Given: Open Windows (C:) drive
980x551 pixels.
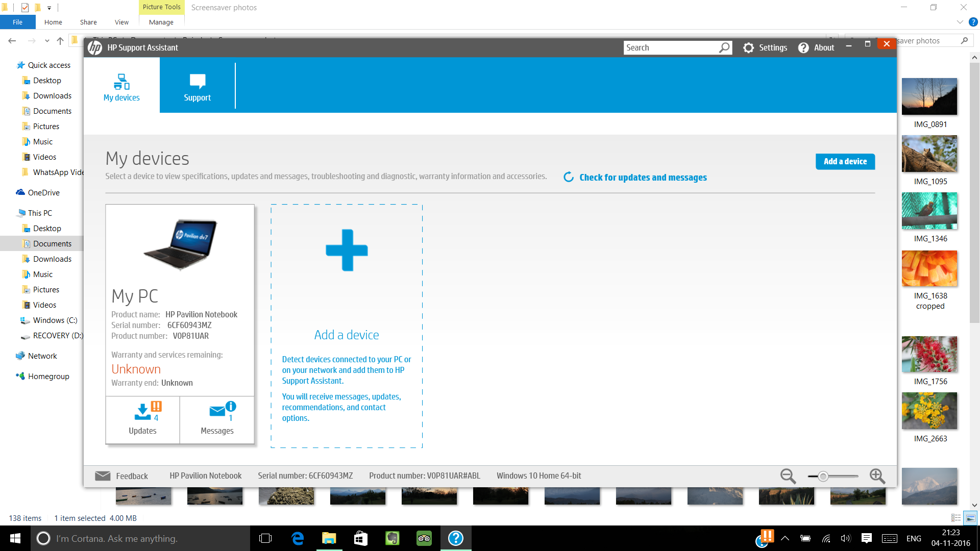Looking at the screenshot, I should coord(55,320).
